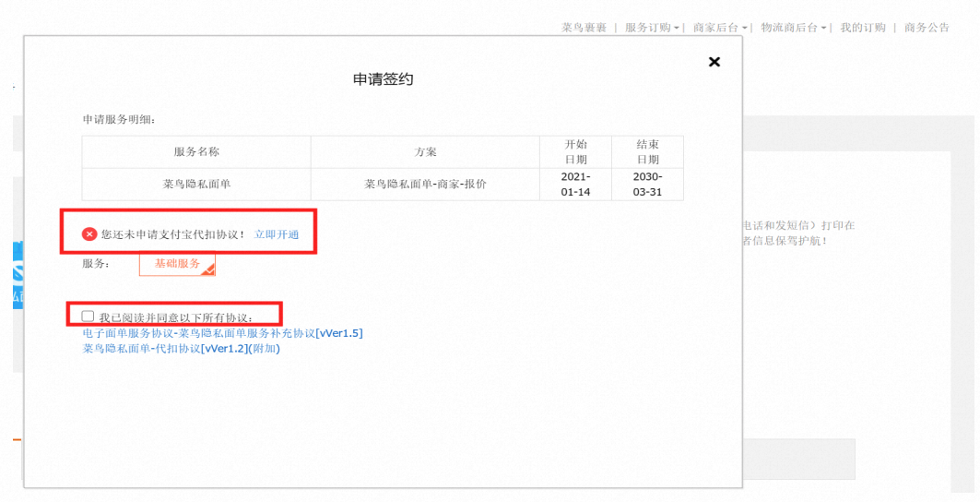Click the end date 2030-03-31 cell
Screen dimensions: 980x502
pyautogui.click(x=647, y=185)
